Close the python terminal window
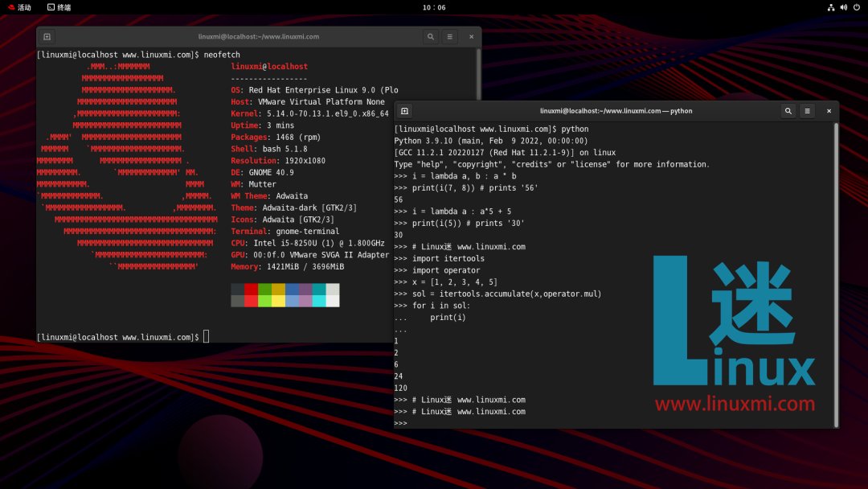Image resolution: width=868 pixels, height=489 pixels. [x=829, y=111]
